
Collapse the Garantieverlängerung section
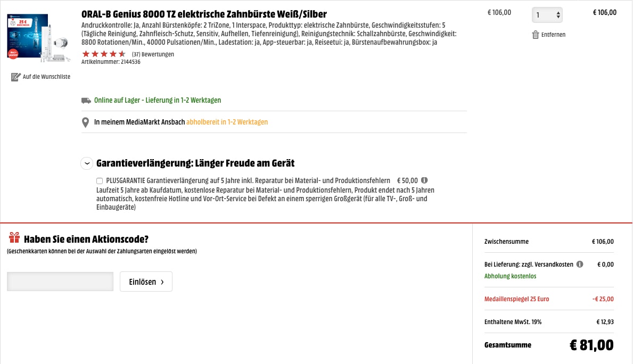coord(87,163)
